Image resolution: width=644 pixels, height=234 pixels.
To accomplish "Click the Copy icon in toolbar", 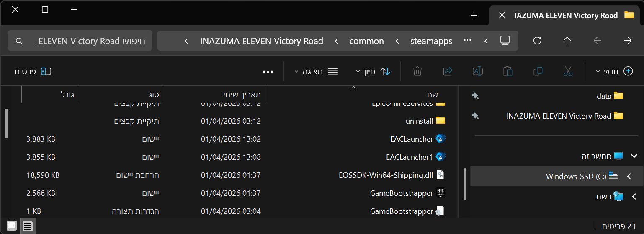I will click(538, 71).
